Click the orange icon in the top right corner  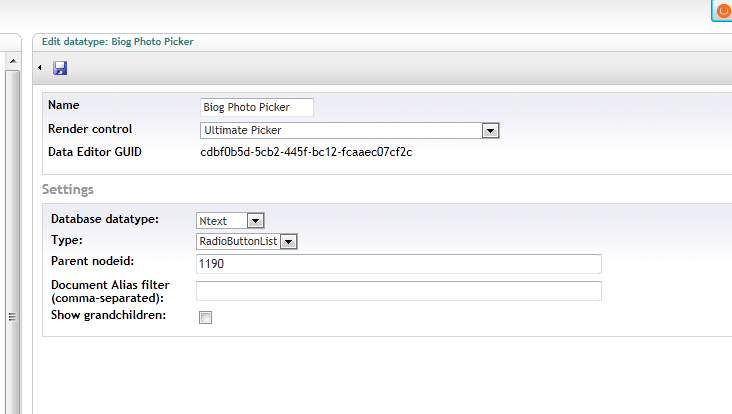click(x=722, y=10)
